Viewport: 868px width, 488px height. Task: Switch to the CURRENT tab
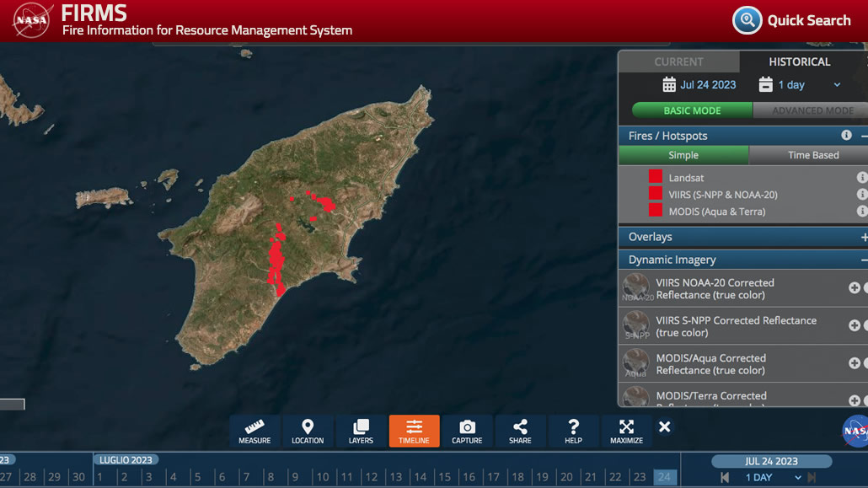pos(678,62)
